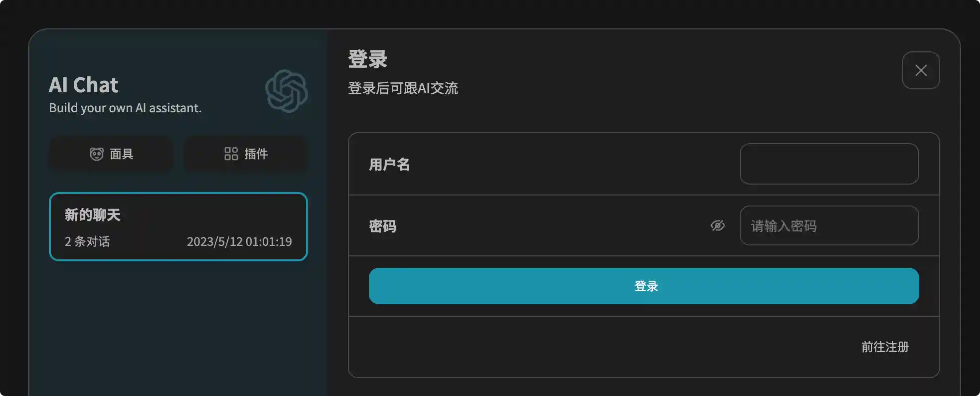Click the 密码 row label
This screenshot has width=980, height=396.
[x=382, y=226]
